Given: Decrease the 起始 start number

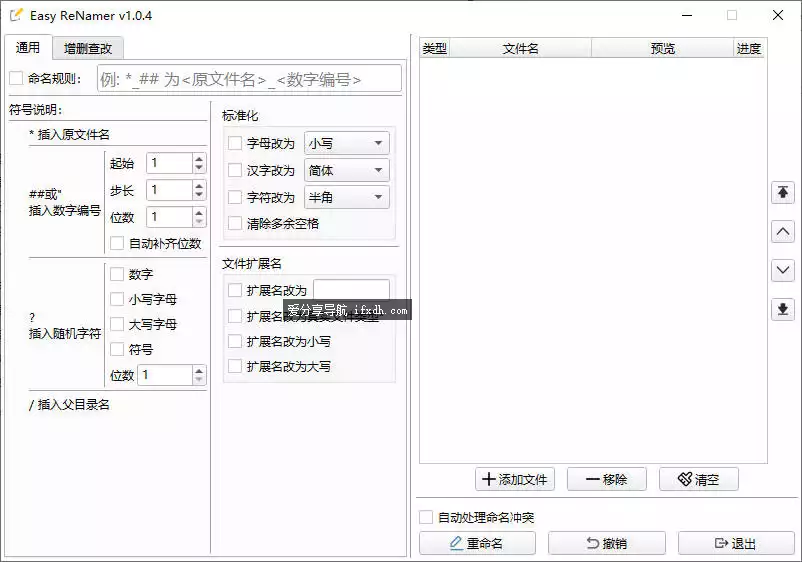Looking at the screenshot, I should [x=199, y=168].
